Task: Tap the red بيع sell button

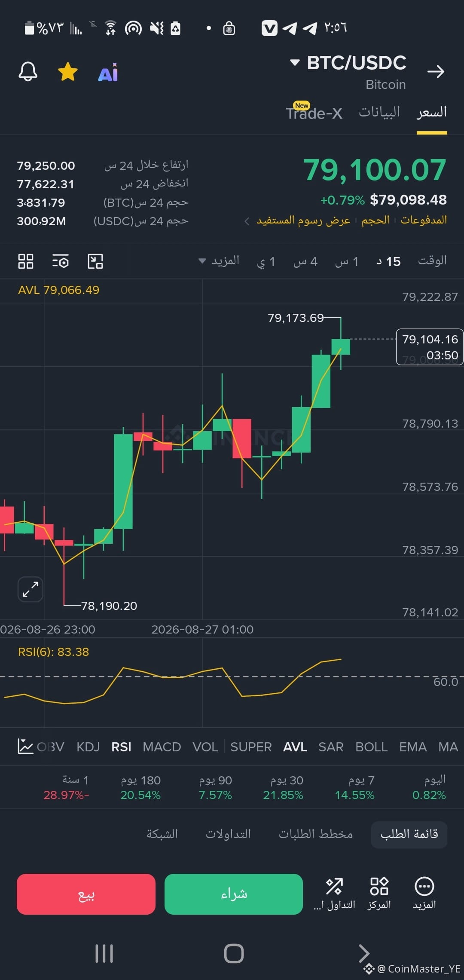Action: 86,894
